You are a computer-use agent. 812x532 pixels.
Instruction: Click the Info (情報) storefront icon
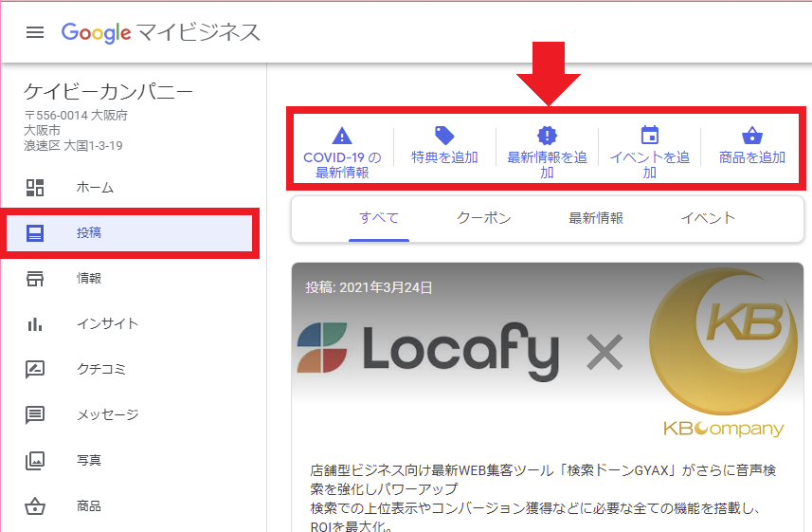[35, 279]
